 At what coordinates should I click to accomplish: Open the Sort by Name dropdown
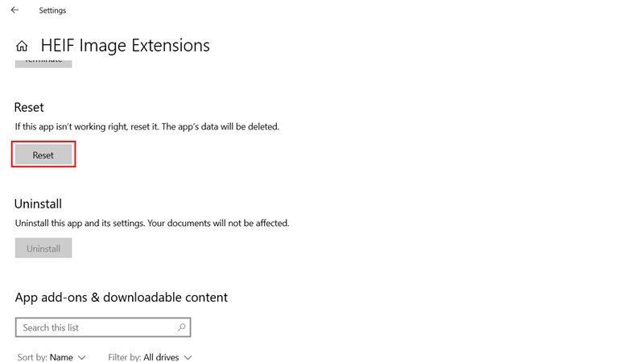[61, 357]
